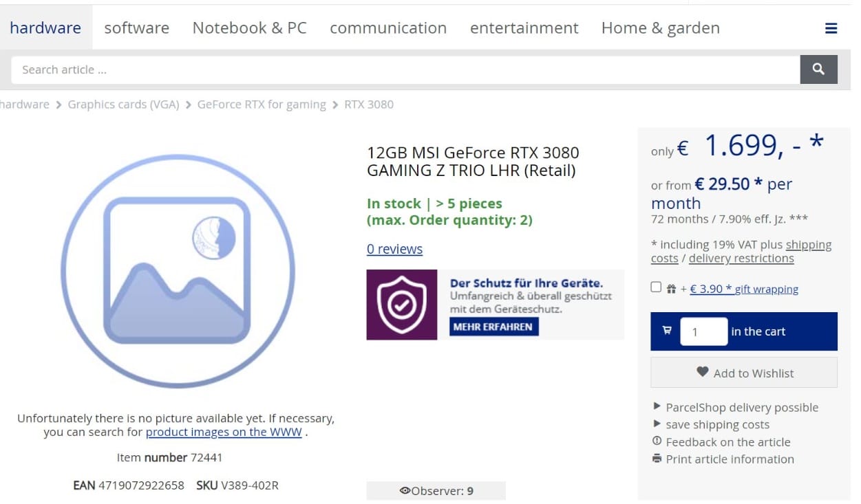Open the delivery restrictions link

tap(741, 258)
